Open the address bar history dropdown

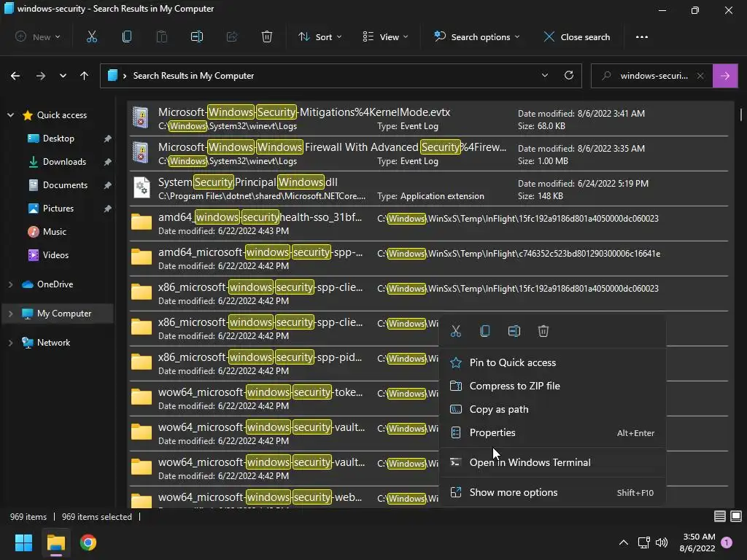545,75
